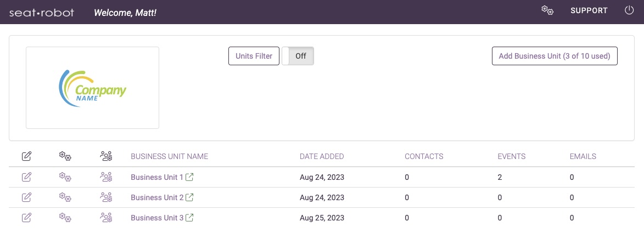Click the CONTACTS column header
This screenshot has width=644, height=238.
click(424, 156)
